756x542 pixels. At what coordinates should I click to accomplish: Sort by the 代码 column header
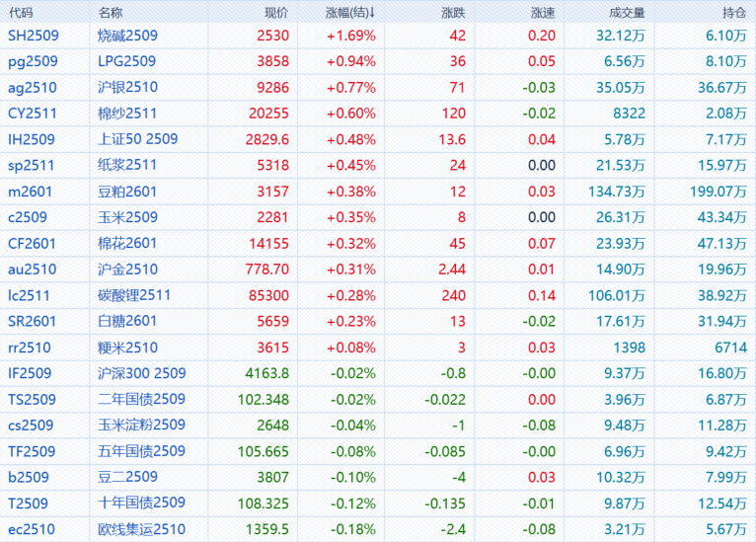click(x=21, y=13)
